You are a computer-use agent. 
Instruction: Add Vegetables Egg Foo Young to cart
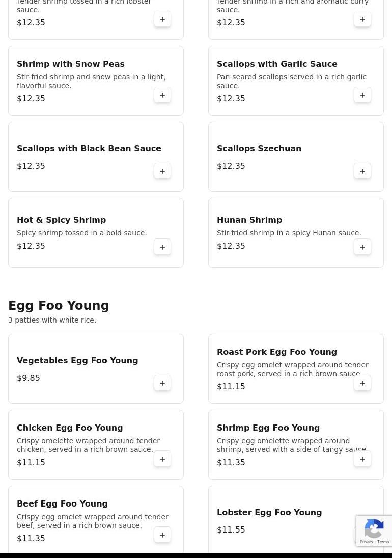pyautogui.click(x=162, y=383)
